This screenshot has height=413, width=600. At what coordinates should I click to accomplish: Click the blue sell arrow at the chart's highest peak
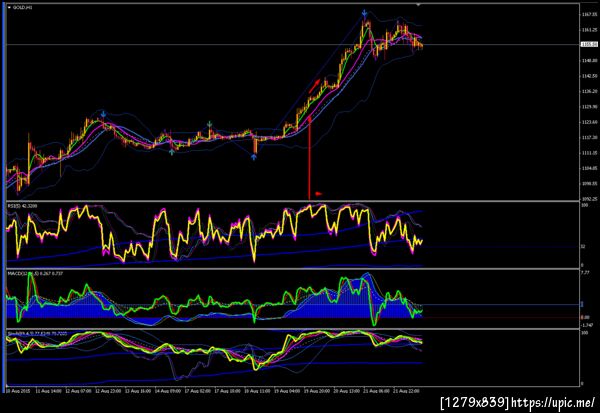point(365,14)
